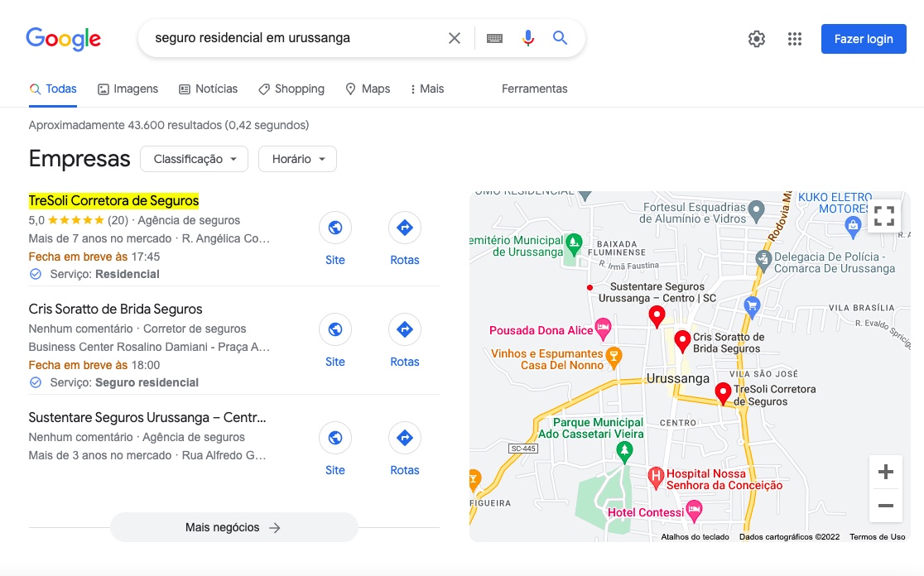Open Ferramentas search tools
This screenshot has height=576, width=924.
point(535,89)
